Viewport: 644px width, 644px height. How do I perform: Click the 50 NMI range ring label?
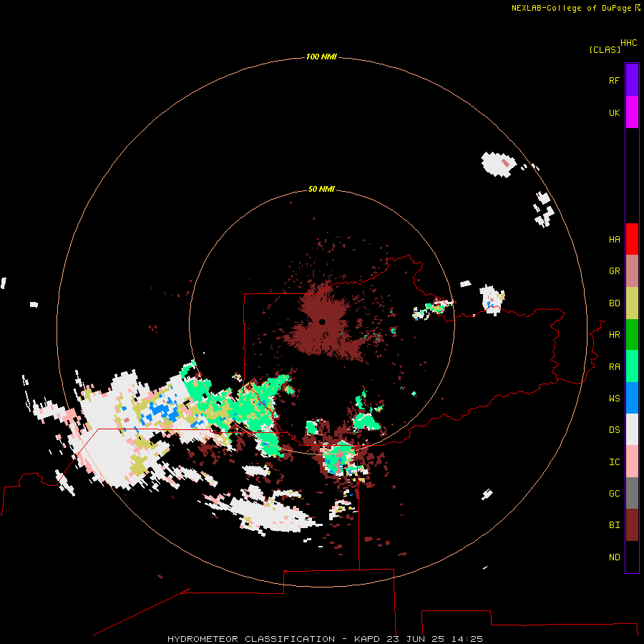(x=321, y=190)
